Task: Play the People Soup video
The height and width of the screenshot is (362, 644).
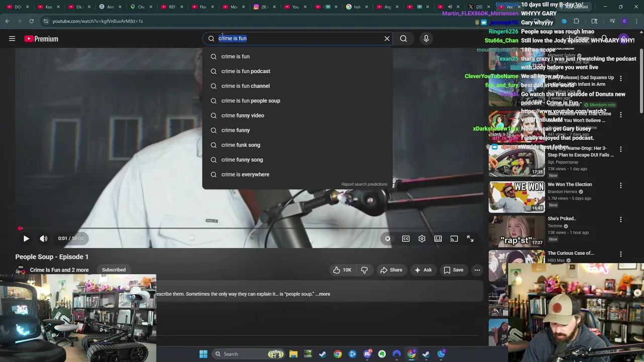Action: tap(26, 239)
